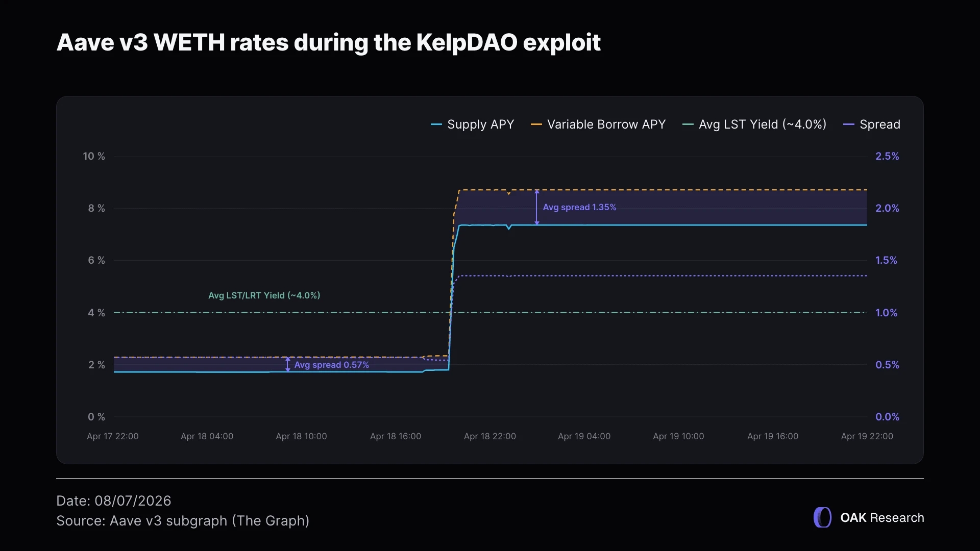Toggle the Supply APY legend entry
Image resolution: width=980 pixels, height=551 pixels.
pyautogui.click(x=472, y=124)
